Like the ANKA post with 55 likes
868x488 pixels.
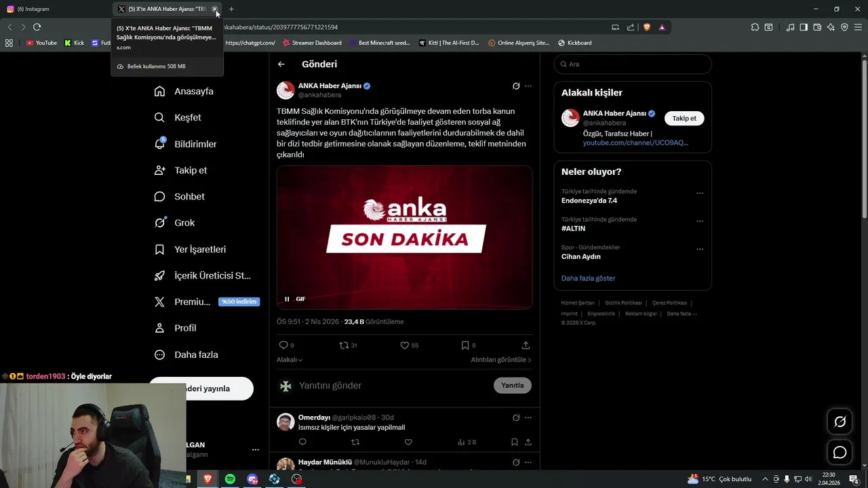[410, 345]
